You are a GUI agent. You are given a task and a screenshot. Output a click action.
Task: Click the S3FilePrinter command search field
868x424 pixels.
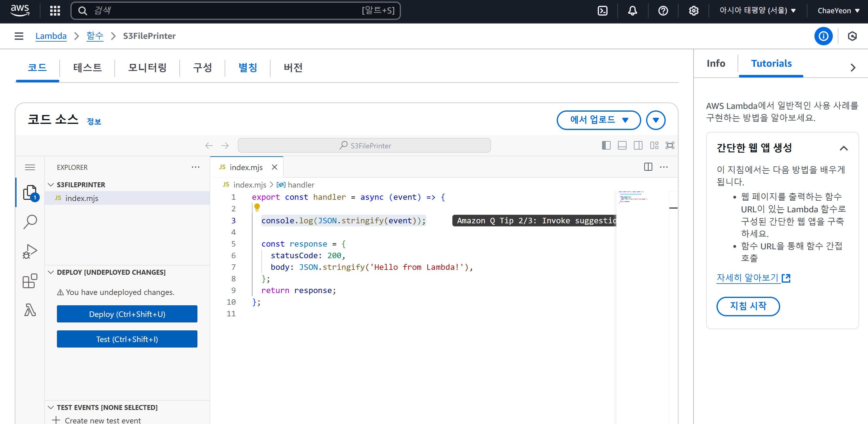point(364,146)
